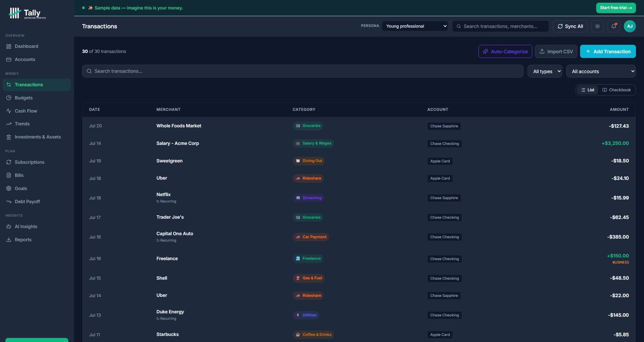
Task: Click the Budgets pie icon in sidebar
Action: [x=9, y=98]
